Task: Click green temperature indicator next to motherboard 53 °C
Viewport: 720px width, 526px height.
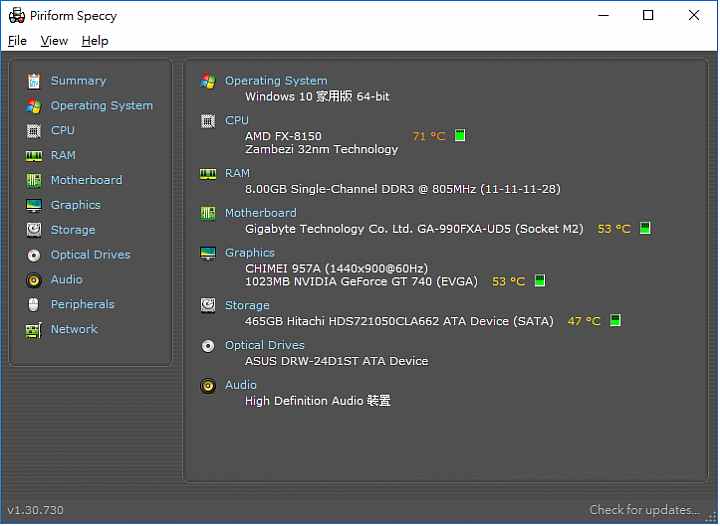Action: point(645,228)
